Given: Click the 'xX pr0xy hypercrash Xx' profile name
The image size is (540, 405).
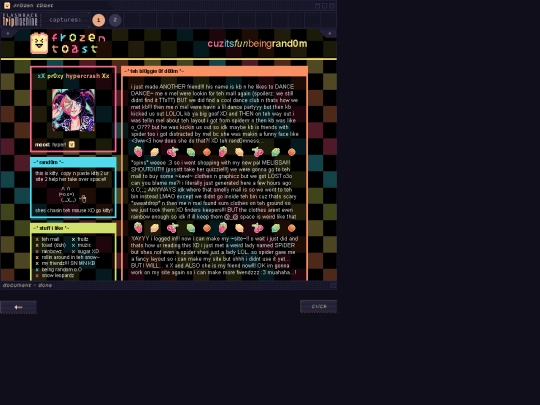Looking at the screenshot, I should [x=73, y=76].
